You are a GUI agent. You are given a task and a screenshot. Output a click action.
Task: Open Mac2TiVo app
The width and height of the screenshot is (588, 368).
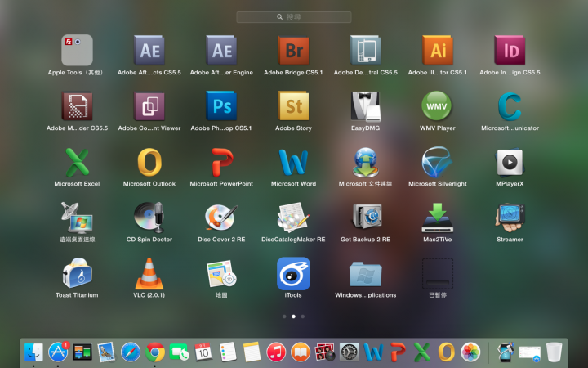coord(438,218)
